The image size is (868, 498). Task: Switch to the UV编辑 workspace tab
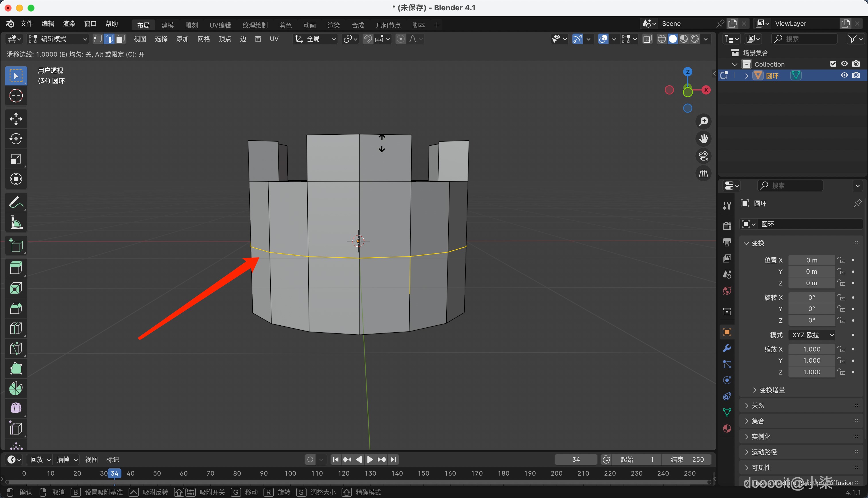[x=220, y=25]
